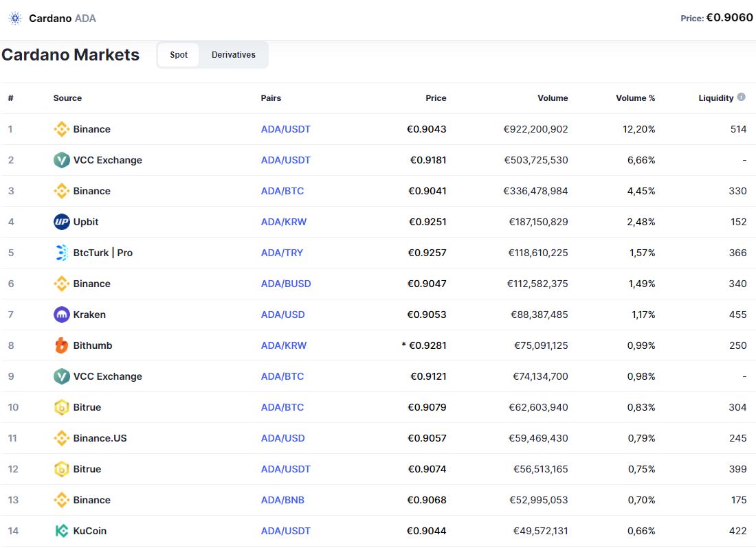This screenshot has width=756, height=548.
Task: Click volume cell €503,725,530
Action: (x=536, y=160)
